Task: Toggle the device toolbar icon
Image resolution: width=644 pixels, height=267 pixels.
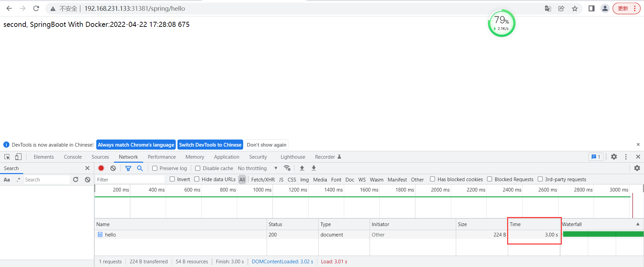Action: pyautogui.click(x=18, y=157)
